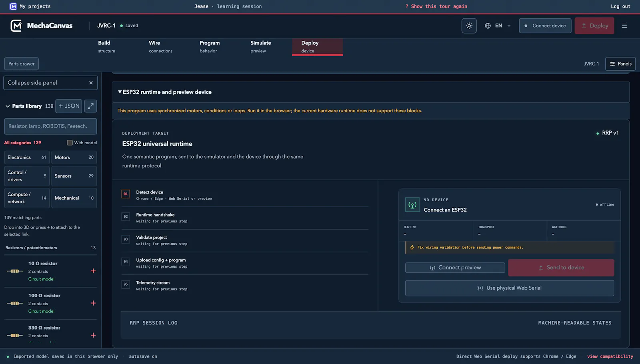Click the Deploy button in header
The height and width of the screenshot is (364, 640).
594,26
